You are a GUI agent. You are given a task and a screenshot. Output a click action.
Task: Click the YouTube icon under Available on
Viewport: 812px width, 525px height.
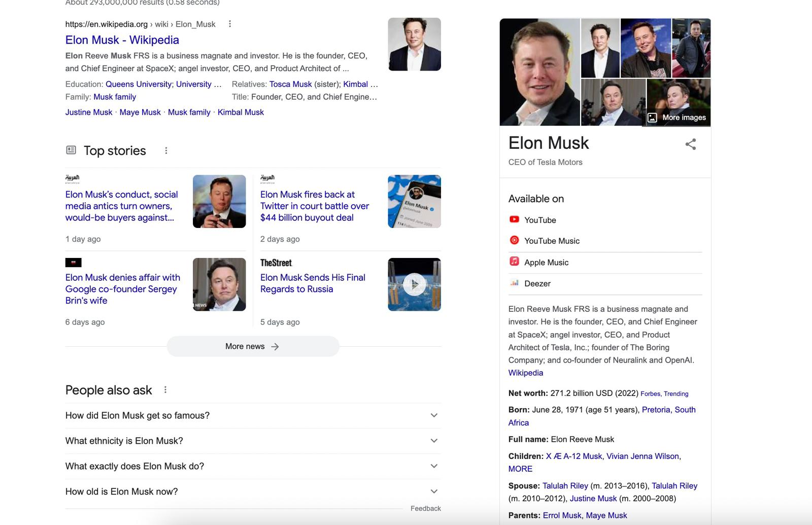click(514, 219)
